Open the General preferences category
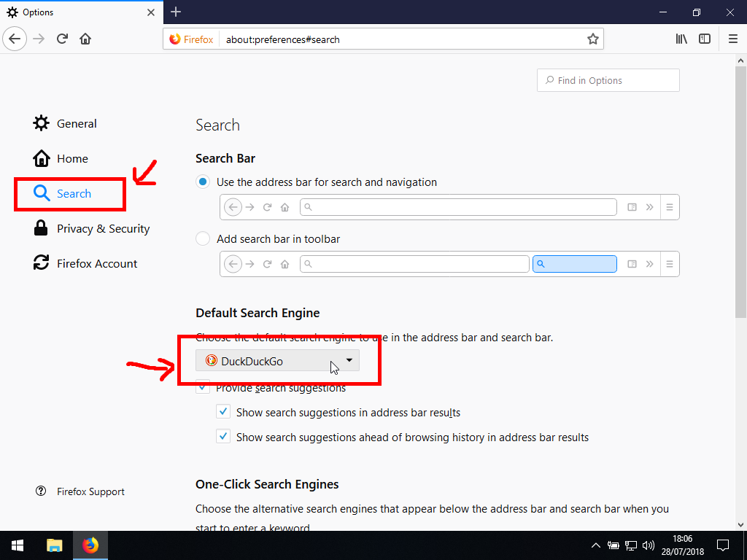Screen dimensions: 747x560 point(65,123)
